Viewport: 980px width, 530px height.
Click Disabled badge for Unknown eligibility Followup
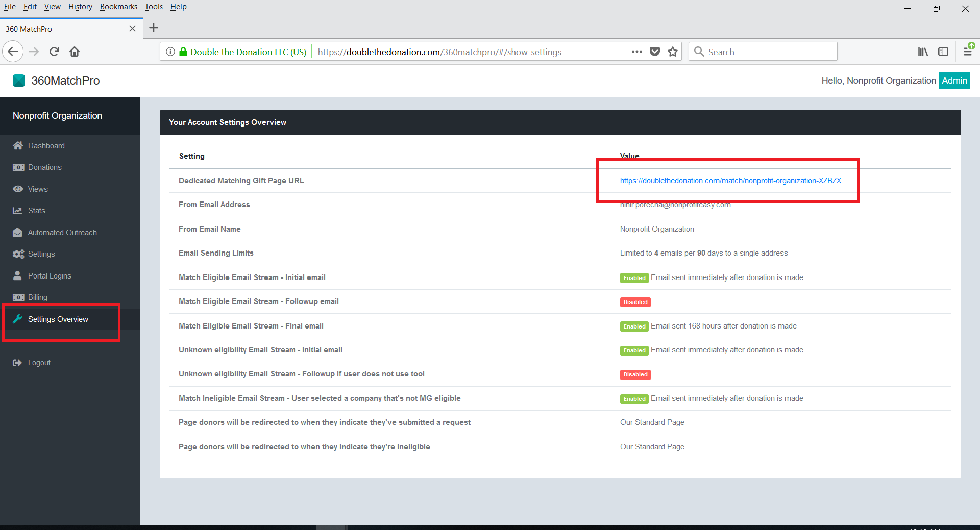pyautogui.click(x=635, y=374)
